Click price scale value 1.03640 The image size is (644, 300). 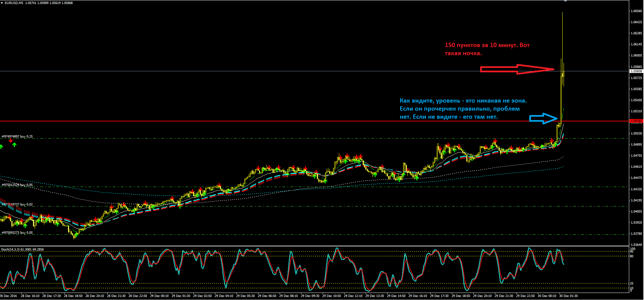(x=636, y=245)
